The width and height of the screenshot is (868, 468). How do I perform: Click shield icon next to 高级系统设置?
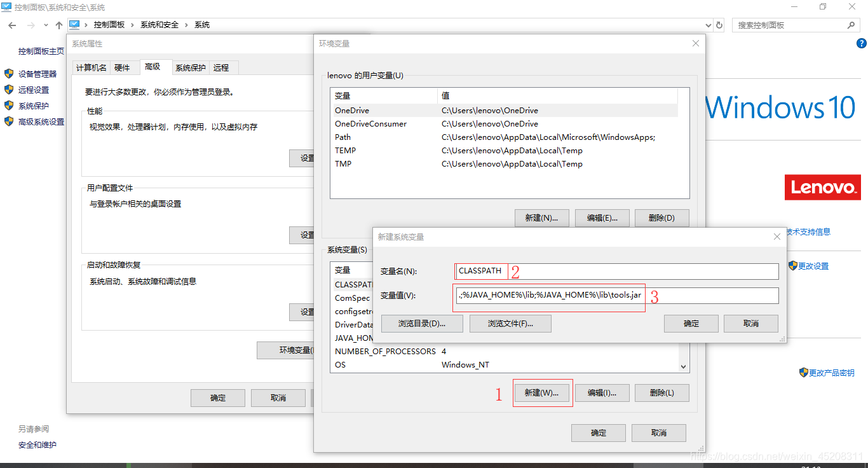pos(9,121)
